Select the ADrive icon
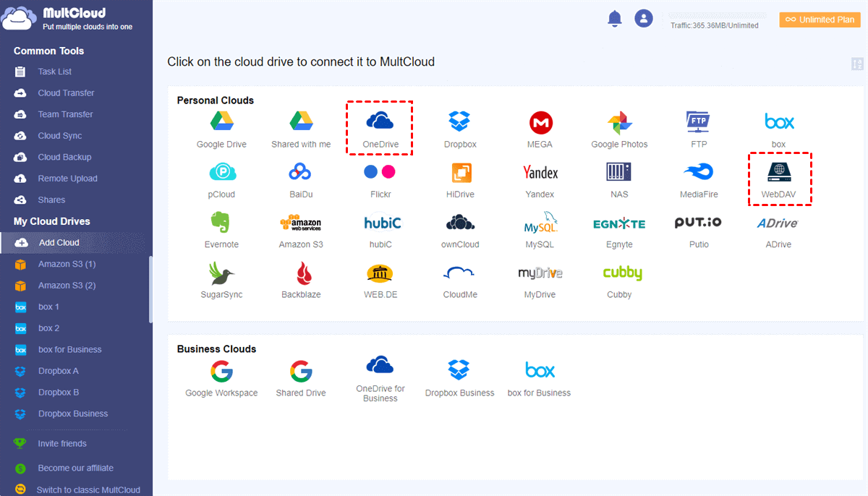This screenshot has height=496, width=868. pyautogui.click(x=778, y=223)
